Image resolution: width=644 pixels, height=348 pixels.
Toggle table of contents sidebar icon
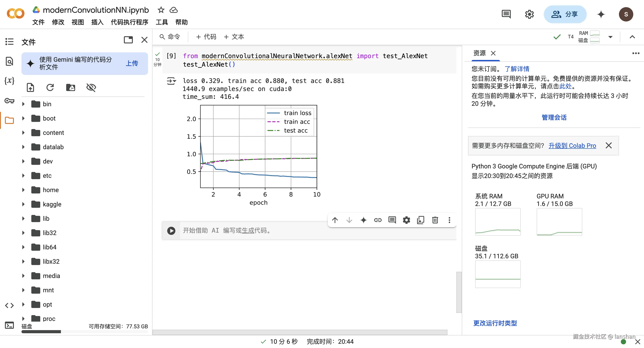[x=9, y=42]
